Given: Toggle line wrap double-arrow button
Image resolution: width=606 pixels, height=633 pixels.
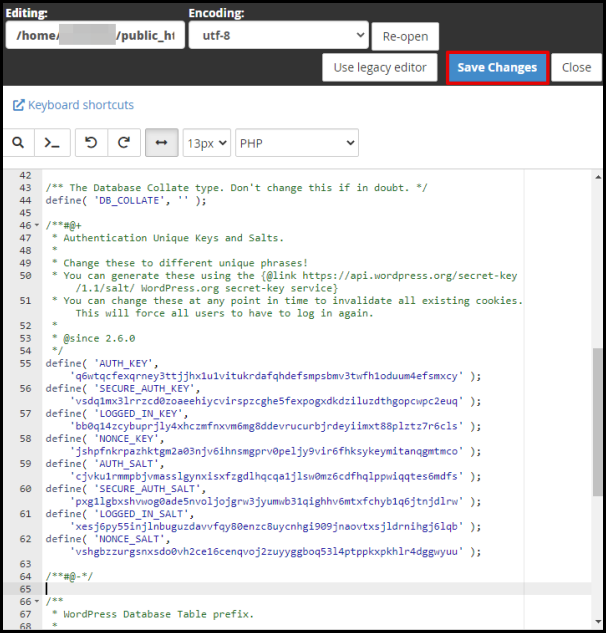Looking at the screenshot, I should [161, 143].
